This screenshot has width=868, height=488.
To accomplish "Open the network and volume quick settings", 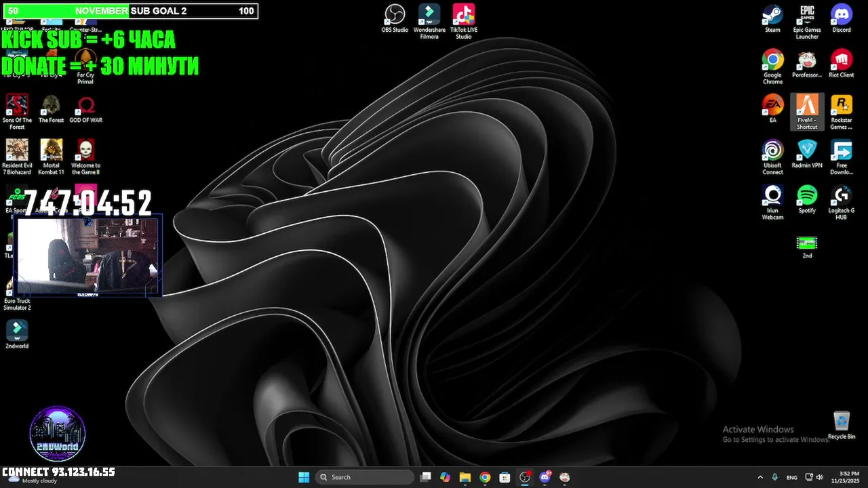I will coord(814,477).
